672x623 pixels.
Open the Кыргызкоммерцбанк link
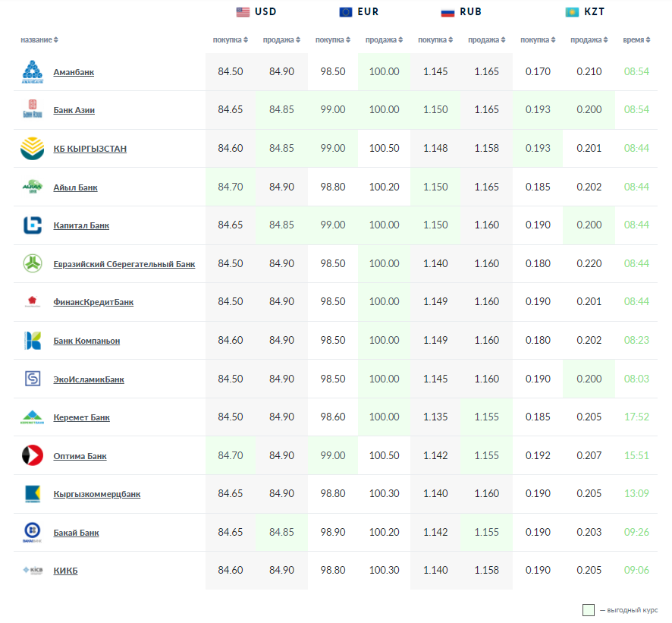tap(96, 495)
